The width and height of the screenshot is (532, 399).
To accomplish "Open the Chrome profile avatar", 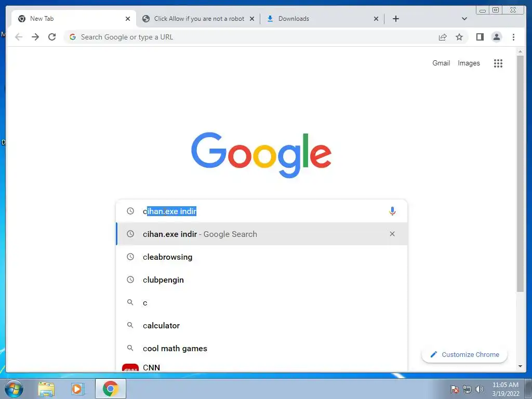I will pyautogui.click(x=496, y=37).
